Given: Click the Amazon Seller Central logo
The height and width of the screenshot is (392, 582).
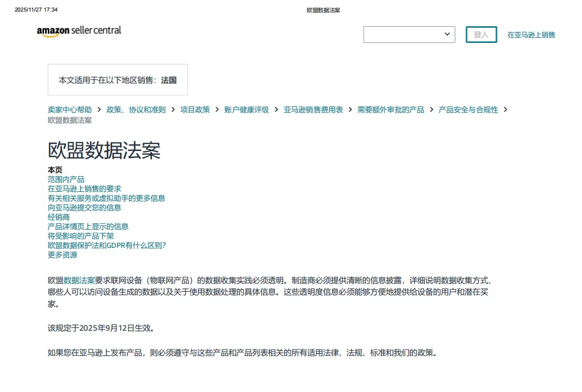Looking at the screenshot, I should click(x=79, y=31).
